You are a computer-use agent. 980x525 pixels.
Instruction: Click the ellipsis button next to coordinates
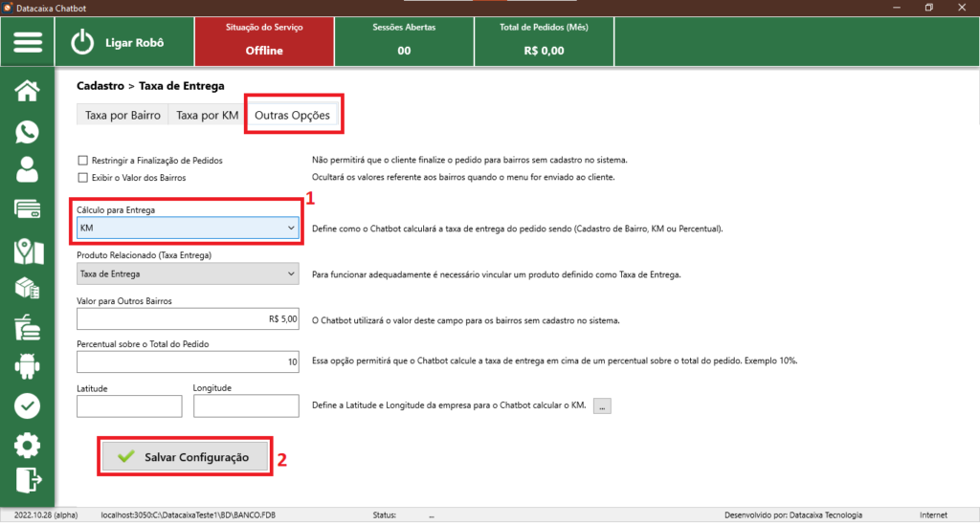coord(602,406)
